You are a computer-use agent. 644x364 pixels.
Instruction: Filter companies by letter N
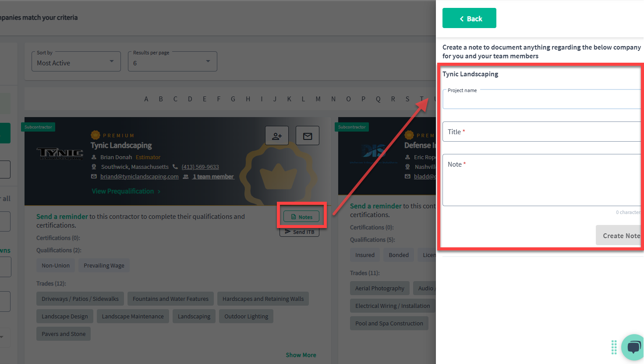333,99
